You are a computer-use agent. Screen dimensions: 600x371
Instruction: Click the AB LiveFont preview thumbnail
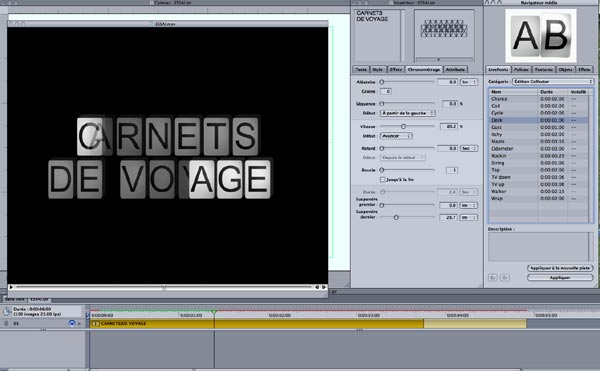tap(541, 36)
